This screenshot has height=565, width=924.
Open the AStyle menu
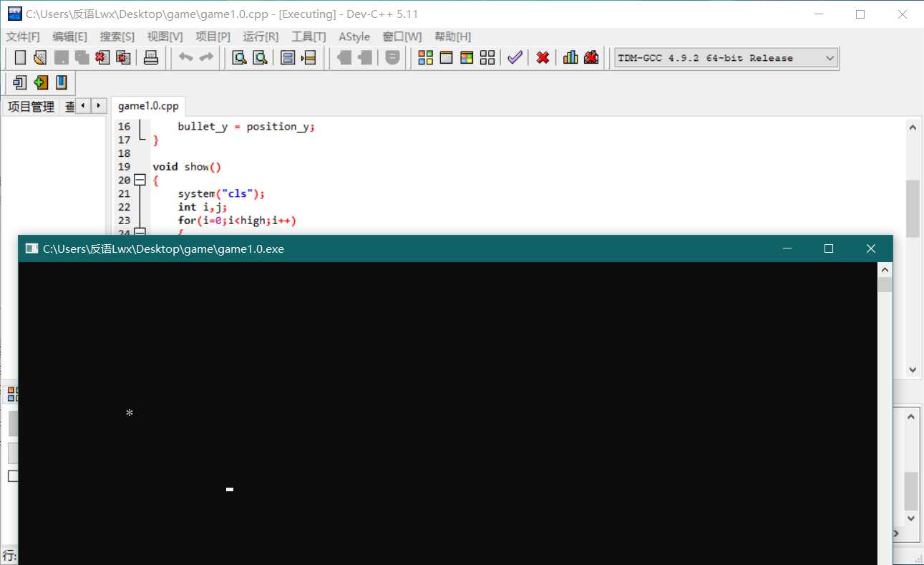click(x=354, y=37)
